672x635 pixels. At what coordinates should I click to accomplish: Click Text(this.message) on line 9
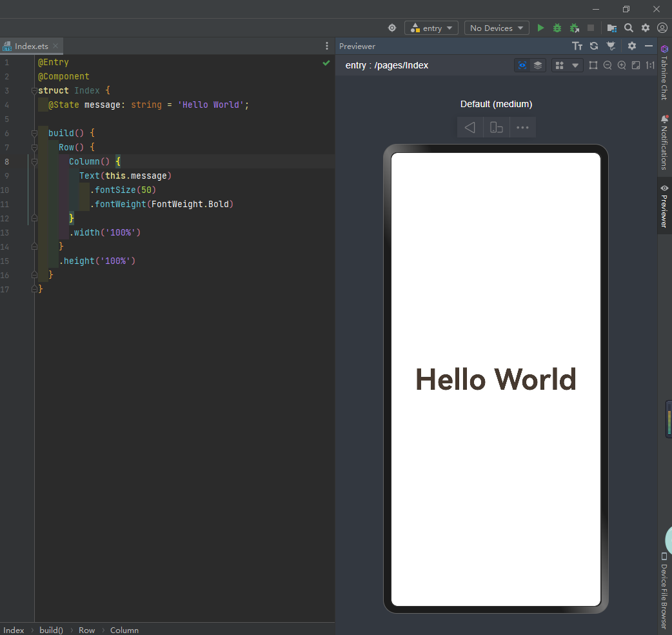coord(126,176)
